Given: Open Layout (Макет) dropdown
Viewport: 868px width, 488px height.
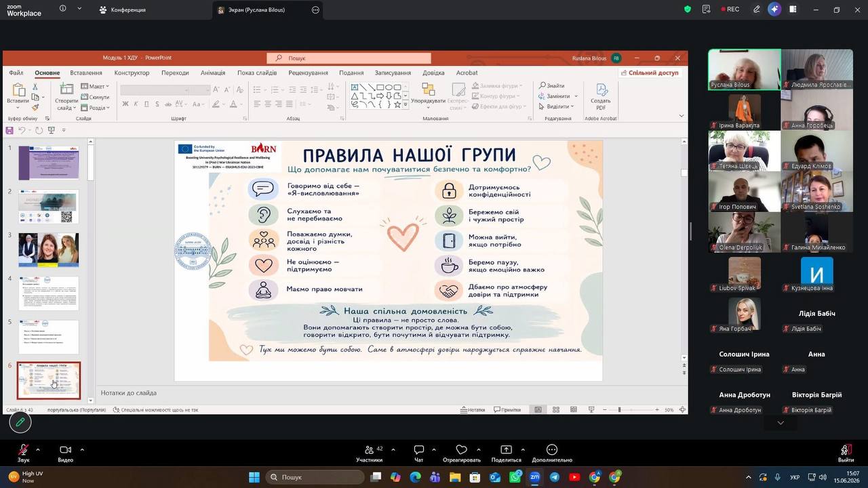Looking at the screenshot, I should point(95,86).
